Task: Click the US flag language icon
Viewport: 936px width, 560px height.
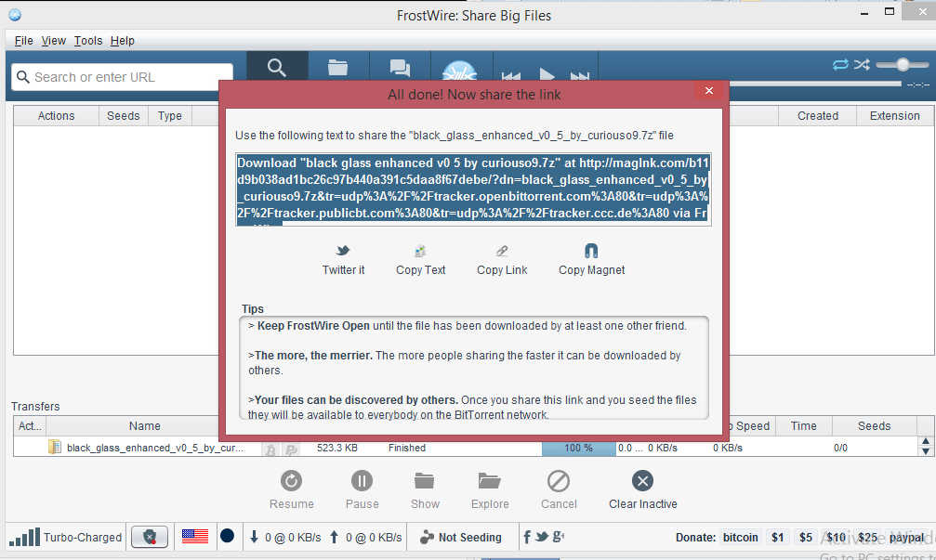Action: 194,537
